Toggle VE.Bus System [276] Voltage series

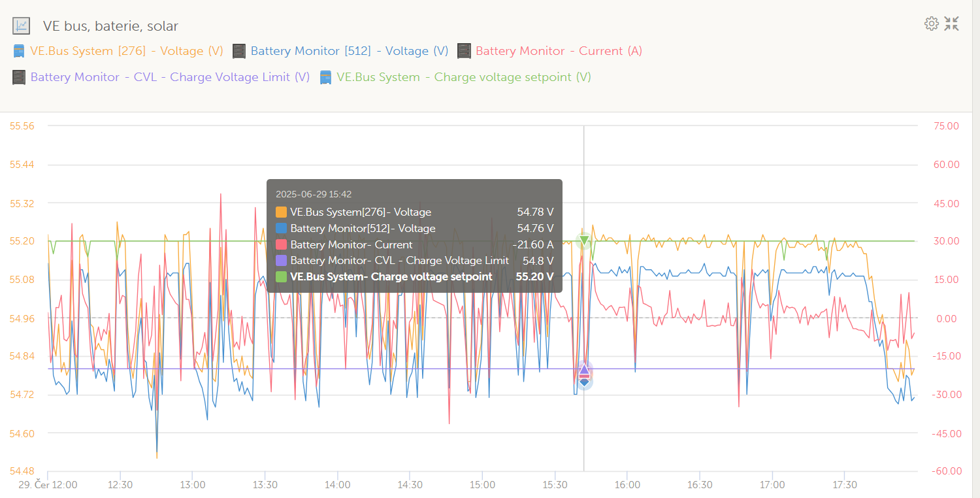[x=127, y=51]
